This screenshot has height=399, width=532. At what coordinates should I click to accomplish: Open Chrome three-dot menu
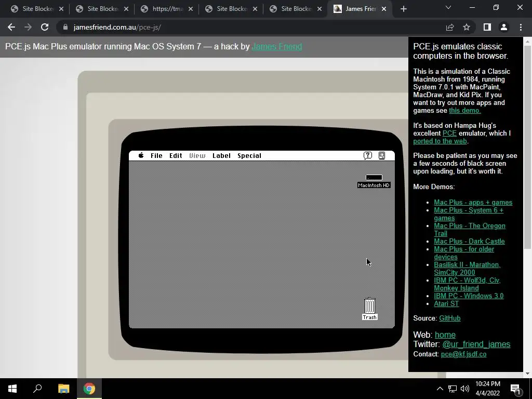[x=521, y=27]
